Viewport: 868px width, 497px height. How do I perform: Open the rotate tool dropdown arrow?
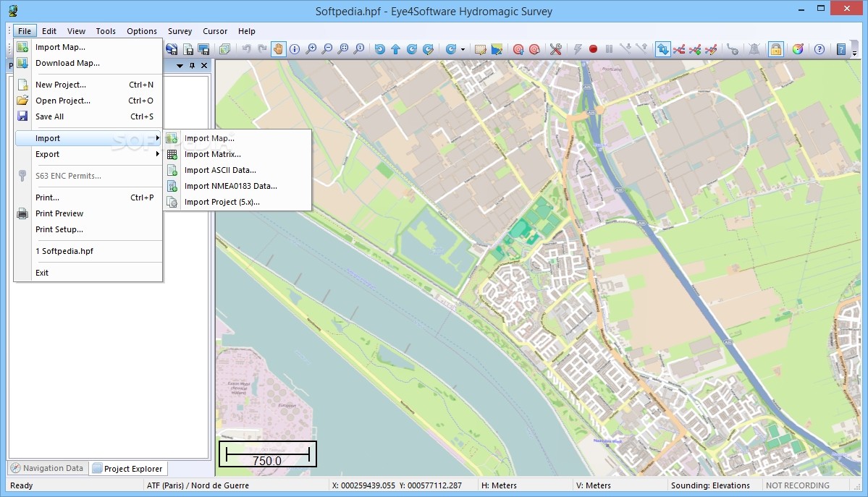pyautogui.click(x=463, y=50)
